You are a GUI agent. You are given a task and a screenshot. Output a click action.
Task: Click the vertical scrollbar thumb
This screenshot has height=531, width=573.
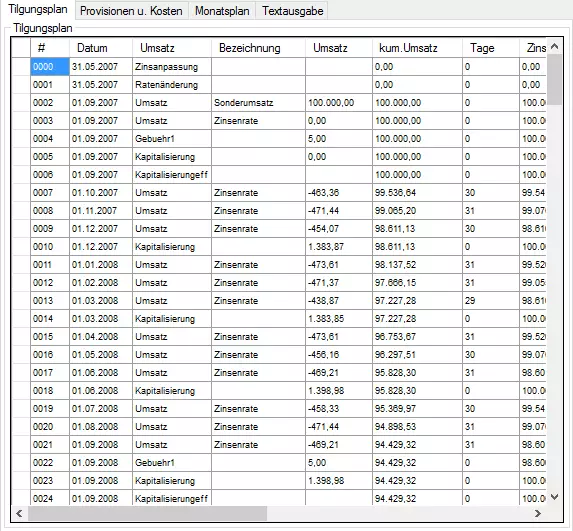coord(554,80)
